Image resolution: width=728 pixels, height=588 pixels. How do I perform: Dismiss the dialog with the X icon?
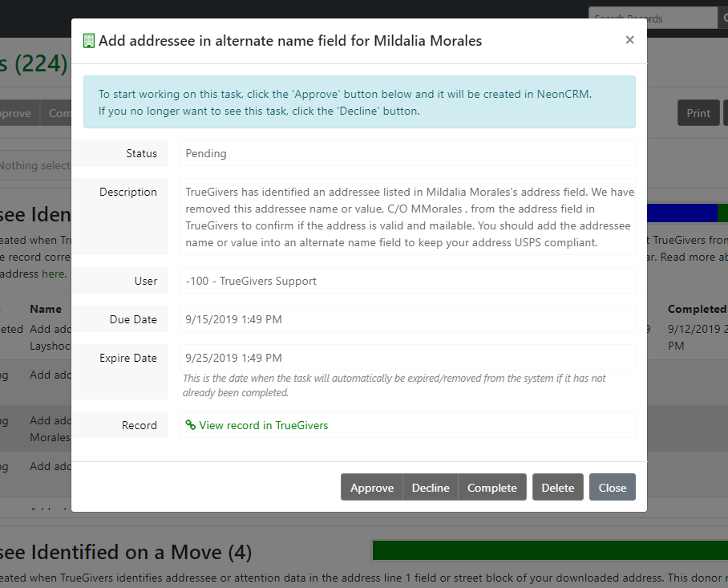pos(629,40)
